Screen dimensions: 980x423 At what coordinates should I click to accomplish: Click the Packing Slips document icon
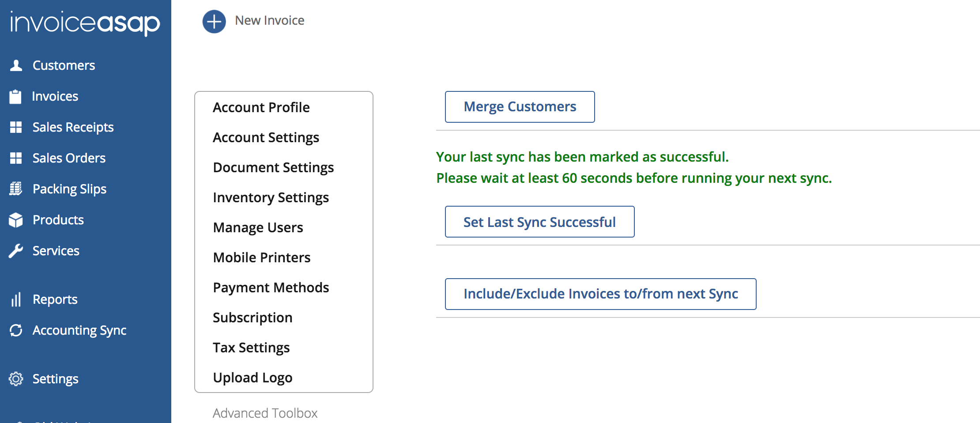(16, 189)
